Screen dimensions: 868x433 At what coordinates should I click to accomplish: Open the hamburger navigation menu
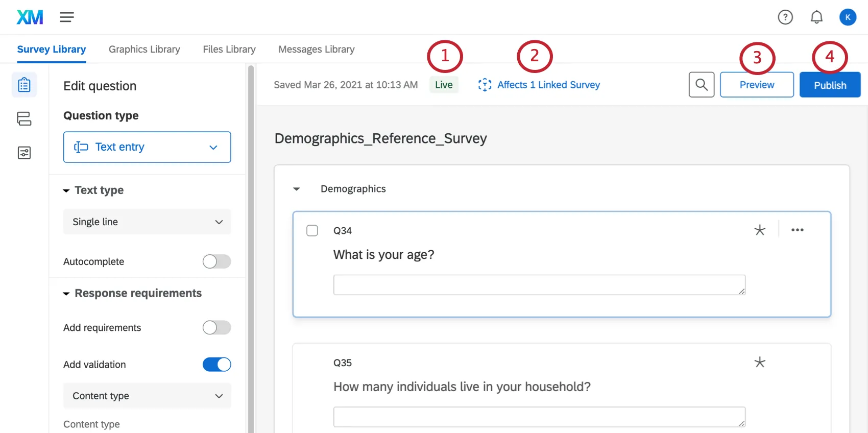pyautogui.click(x=67, y=17)
